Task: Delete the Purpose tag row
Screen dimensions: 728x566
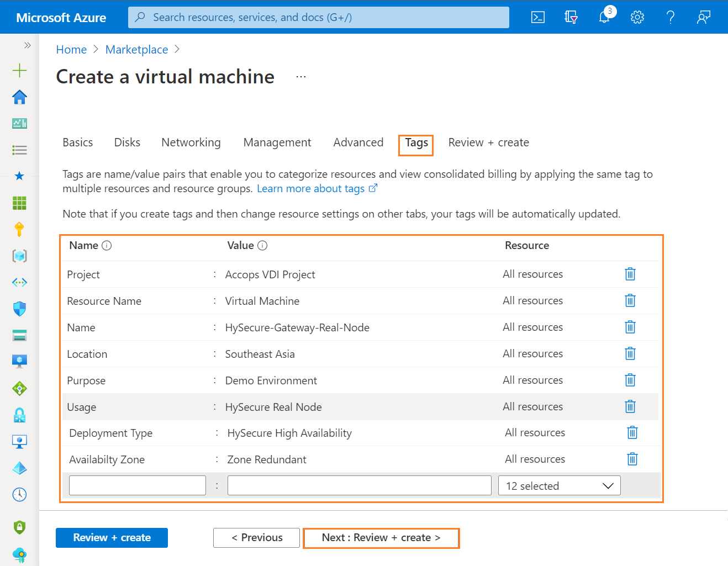Action: (630, 380)
